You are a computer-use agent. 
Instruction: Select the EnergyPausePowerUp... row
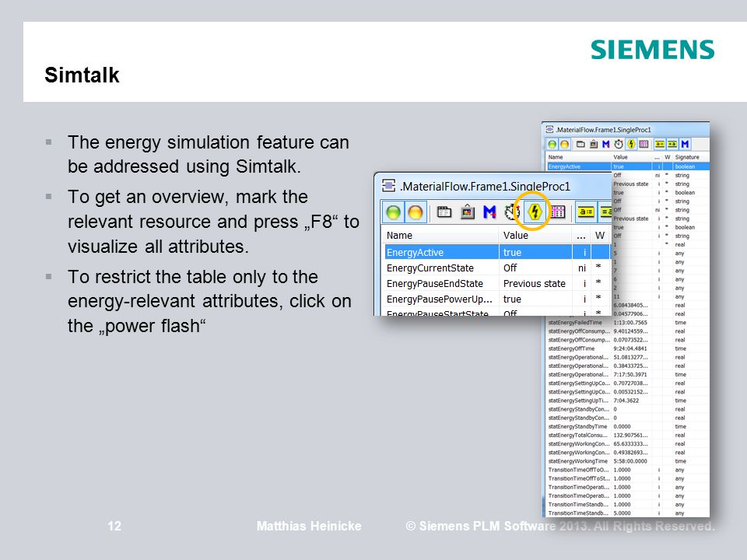(x=497, y=299)
